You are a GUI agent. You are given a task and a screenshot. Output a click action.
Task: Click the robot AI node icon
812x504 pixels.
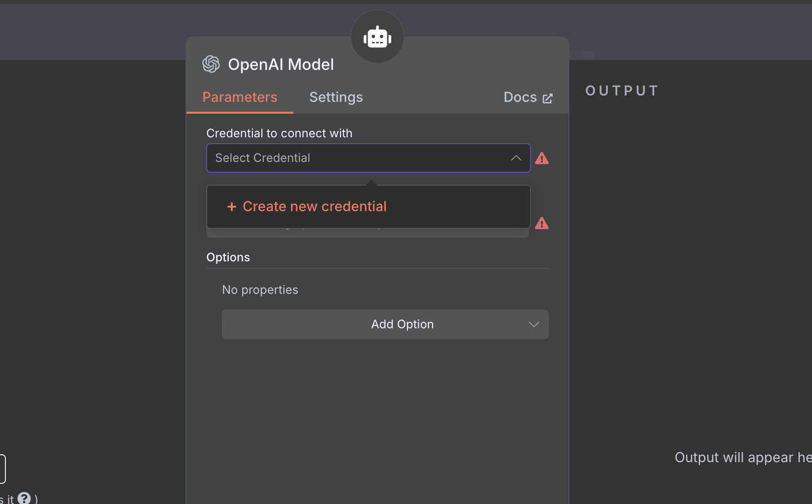pyautogui.click(x=377, y=37)
